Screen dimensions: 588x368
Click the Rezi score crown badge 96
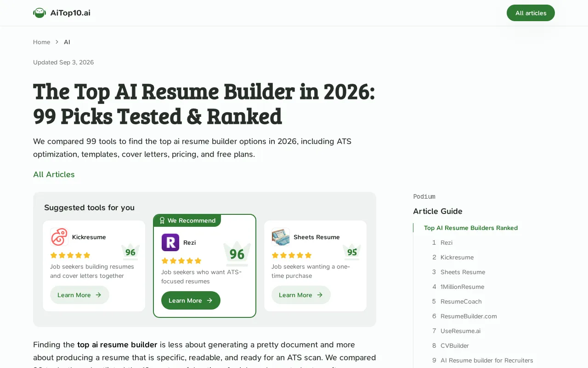[x=237, y=254]
